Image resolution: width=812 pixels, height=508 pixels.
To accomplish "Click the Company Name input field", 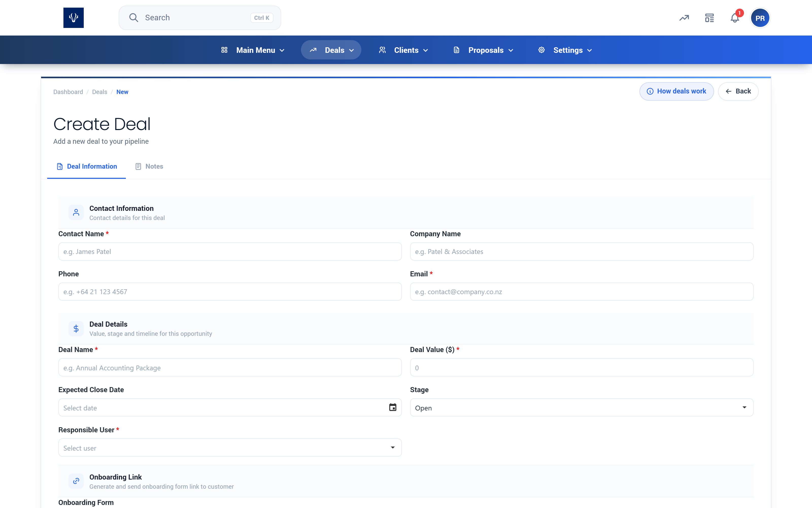I will (x=582, y=251).
